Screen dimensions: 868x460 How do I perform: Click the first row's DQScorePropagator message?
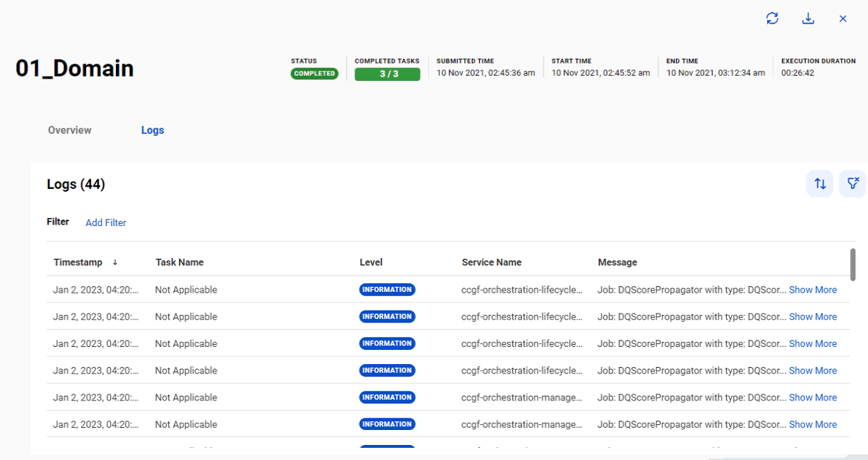pos(692,290)
